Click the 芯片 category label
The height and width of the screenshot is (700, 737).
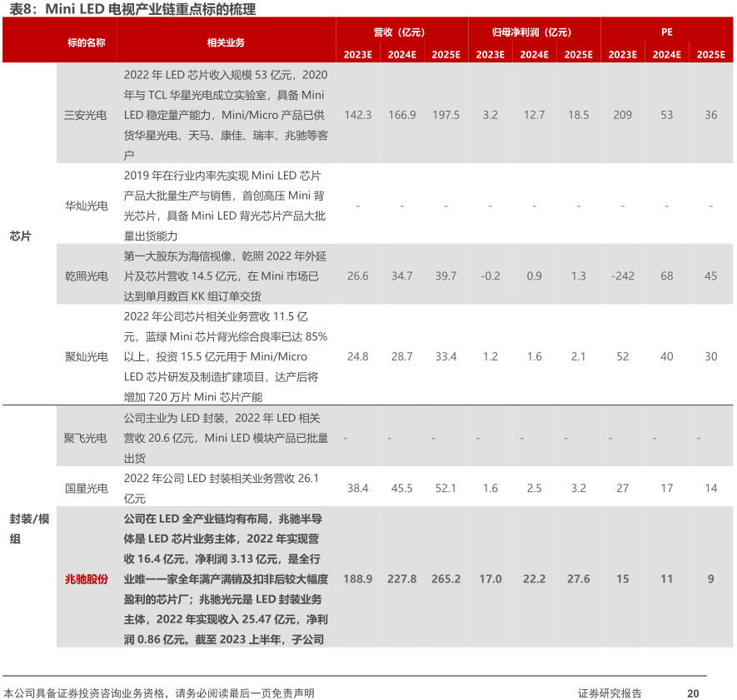(x=20, y=236)
